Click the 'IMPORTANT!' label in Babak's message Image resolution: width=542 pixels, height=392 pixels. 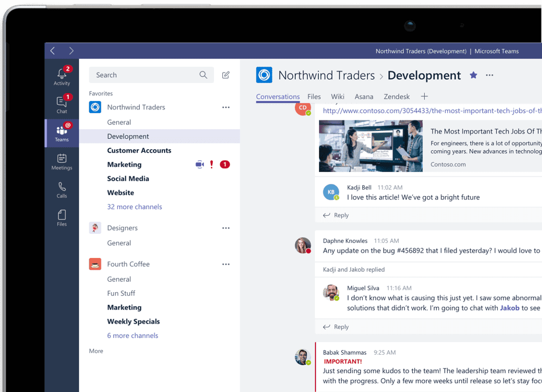343,362
